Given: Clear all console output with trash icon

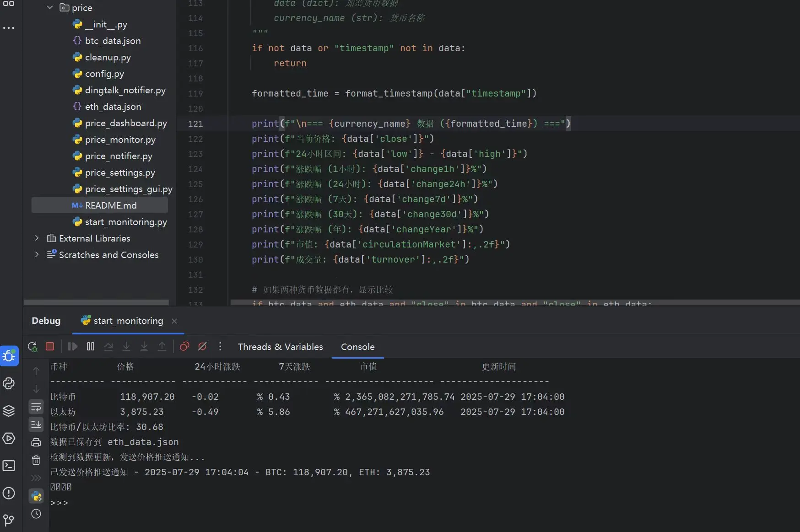Looking at the screenshot, I should 36,460.
